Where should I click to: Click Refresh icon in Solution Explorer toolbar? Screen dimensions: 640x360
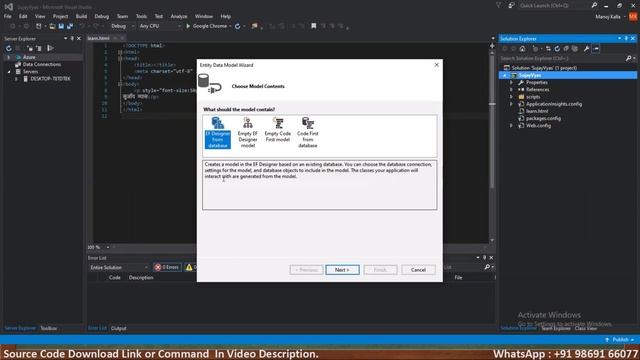coord(557,49)
